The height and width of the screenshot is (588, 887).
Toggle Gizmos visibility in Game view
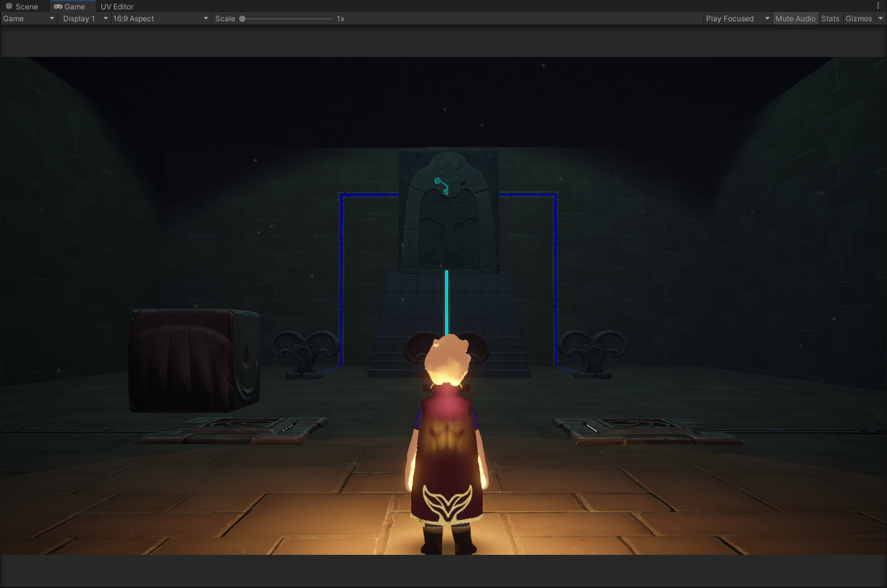858,19
